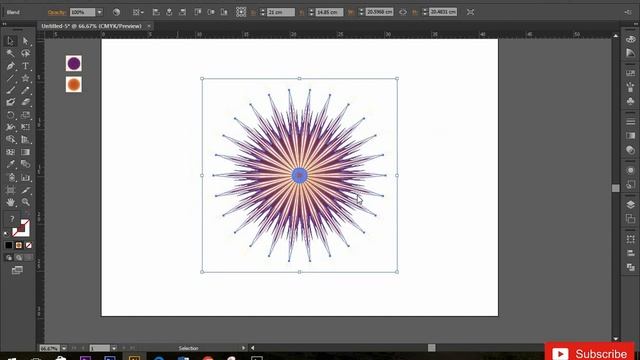The width and height of the screenshot is (640, 360).
Task: Open the Color Guide panel
Action: pyautogui.click(x=630, y=53)
